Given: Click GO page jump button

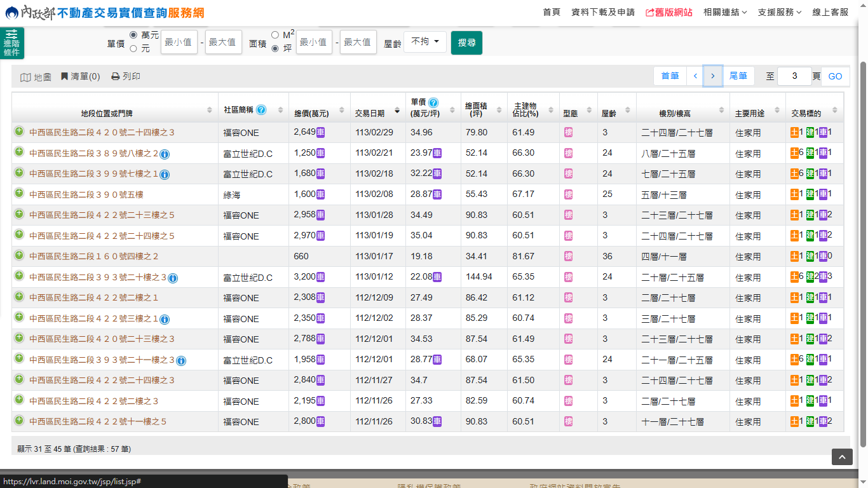Looking at the screenshot, I should click(835, 76).
